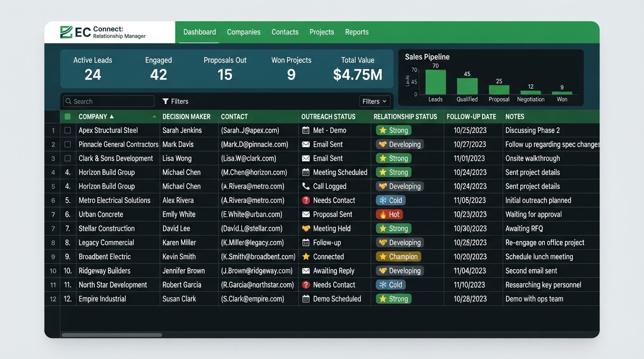Click the horizontal scrollbar below the table
Screen dimensions: 644x359
click(x=112, y=335)
